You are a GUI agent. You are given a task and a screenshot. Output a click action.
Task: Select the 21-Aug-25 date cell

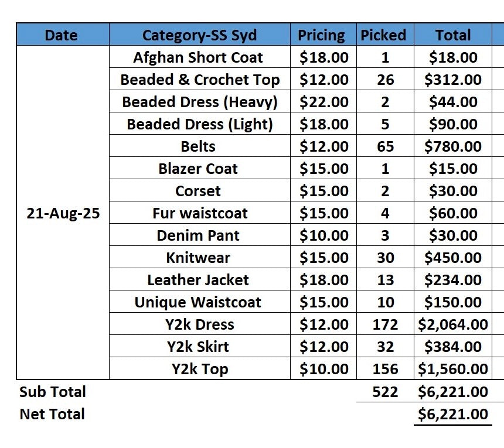tap(63, 213)
